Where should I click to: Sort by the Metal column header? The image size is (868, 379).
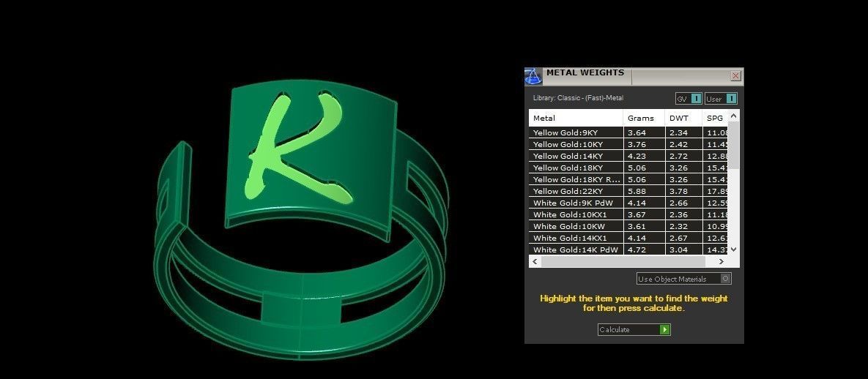576,118
